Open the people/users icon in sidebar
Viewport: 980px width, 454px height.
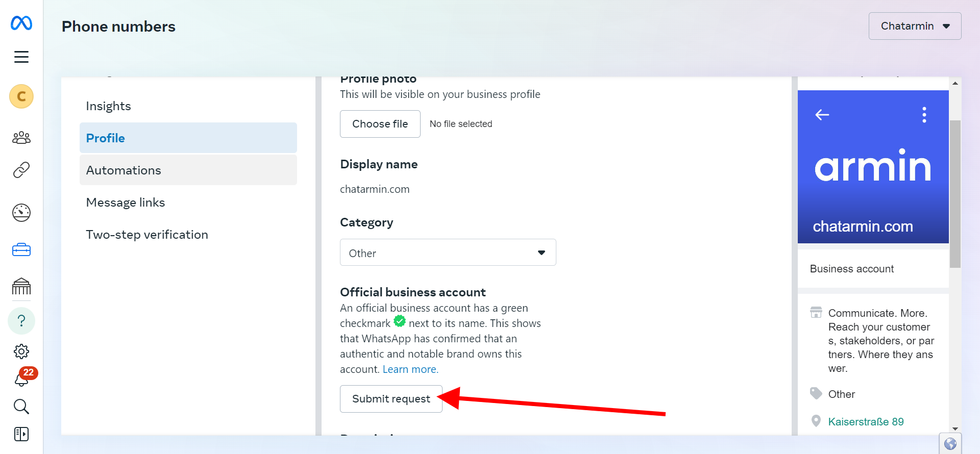coord(21,138)
